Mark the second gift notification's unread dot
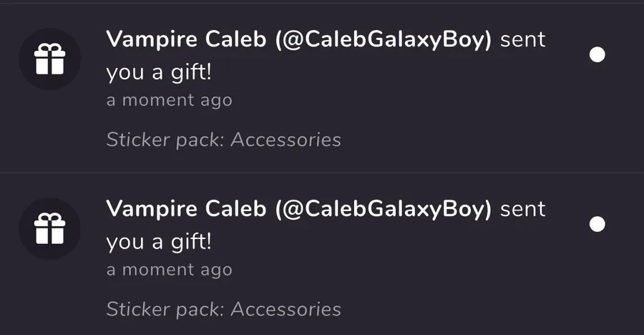This screenshot has height=335, width=644. tap(597, 224)
